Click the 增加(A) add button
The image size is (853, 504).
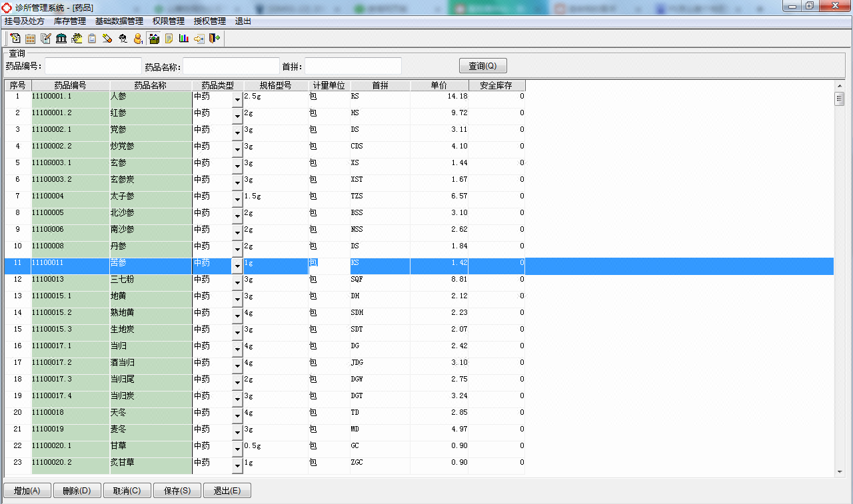click(x=27, y=491)
